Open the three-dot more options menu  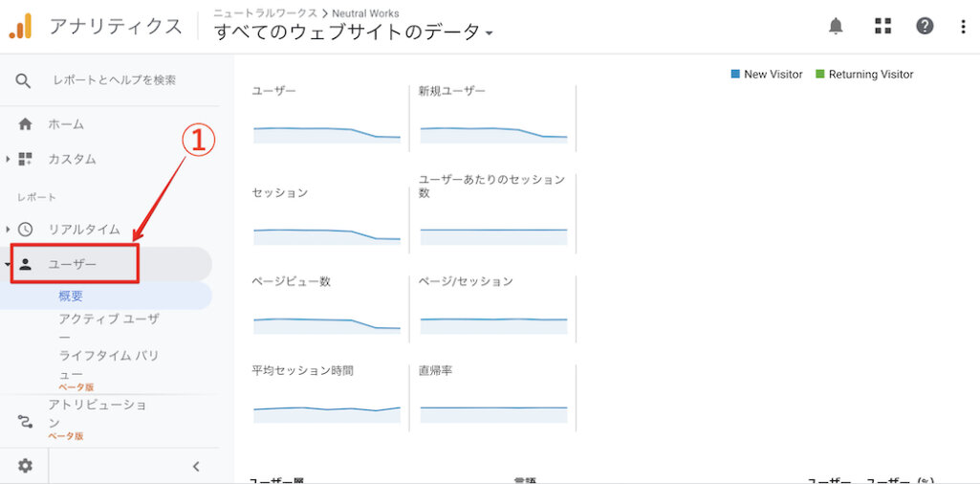coord(963,26)
